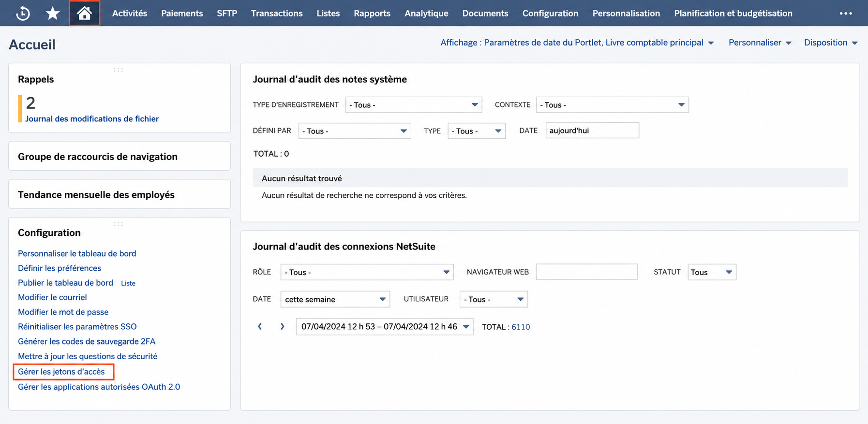Image resolution: width=868 pixels, height=424 pixels.
Task: Open the recent records history icon
Action: point(23,13)
